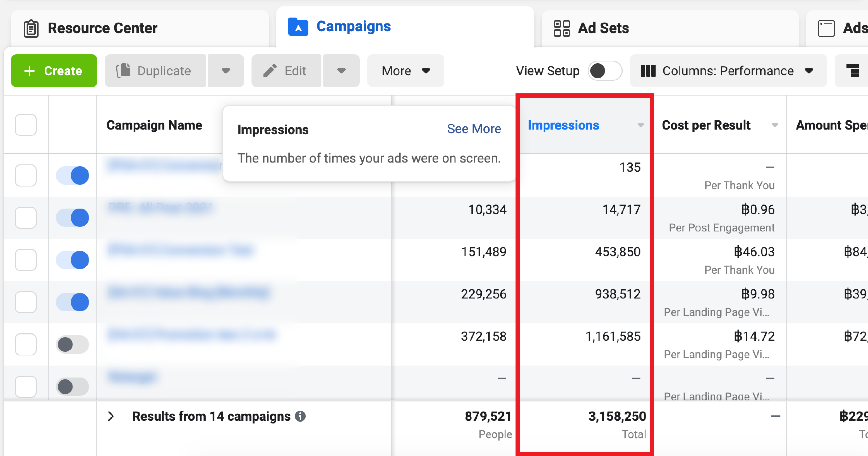This screenshot has height=456, width=868.
Task: Check the box for the 938,512 impressions row
Action: click(x=26, y=302)
